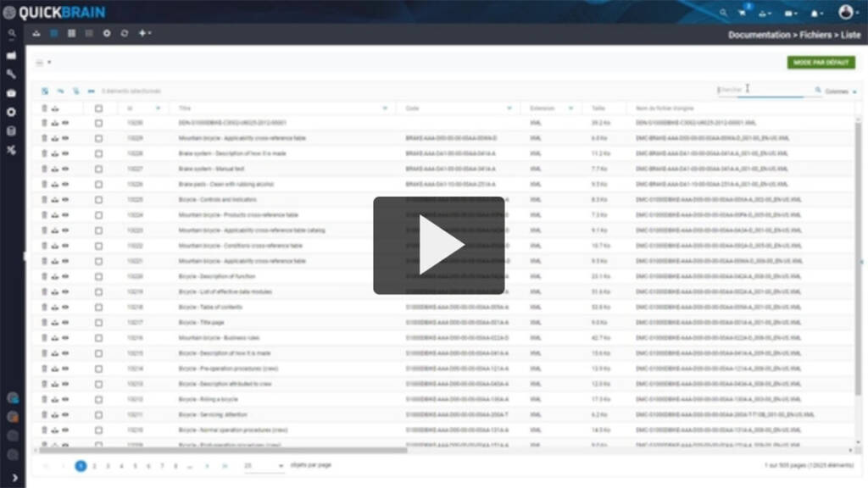868x488 pixels.
Task: Open page 3 of the results
Action: pyautogui.click(x=107, y=465)
